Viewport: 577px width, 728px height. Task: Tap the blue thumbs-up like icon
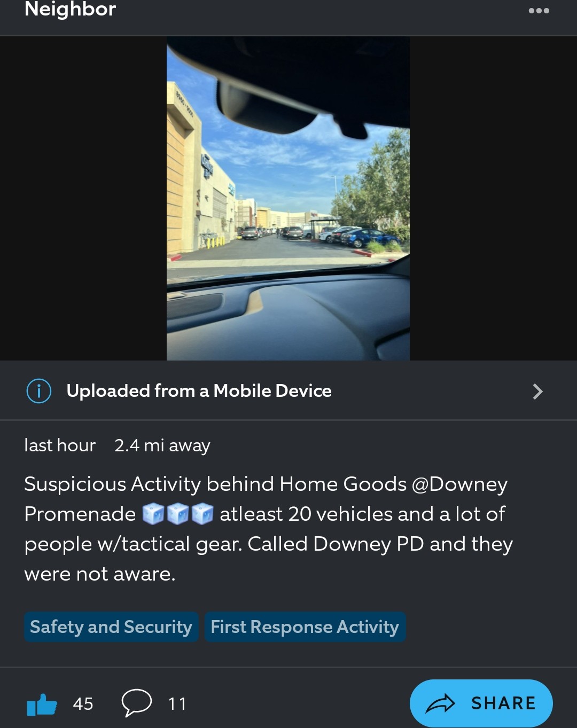[x=42, y=704]
